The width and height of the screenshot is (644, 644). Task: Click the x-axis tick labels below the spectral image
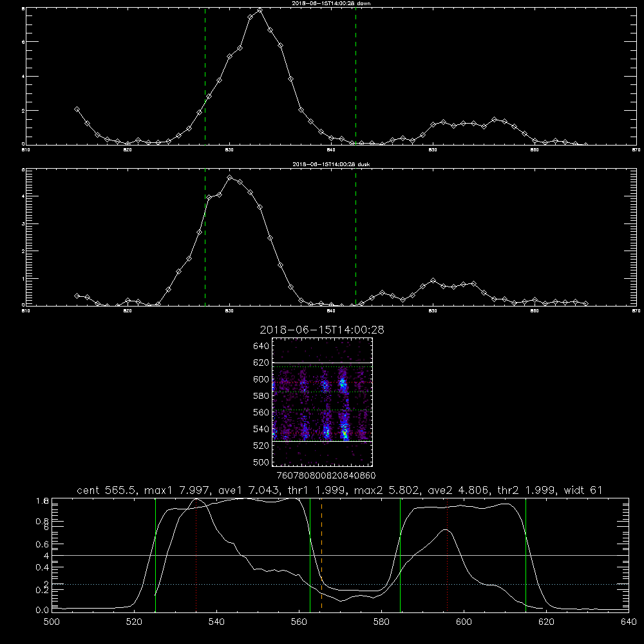pyautogui.click(x=326, y=475)
